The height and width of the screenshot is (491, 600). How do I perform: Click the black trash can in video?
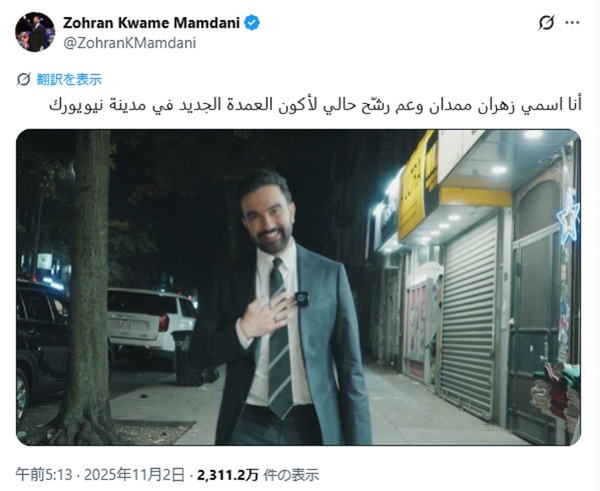[x=184, y=357]
